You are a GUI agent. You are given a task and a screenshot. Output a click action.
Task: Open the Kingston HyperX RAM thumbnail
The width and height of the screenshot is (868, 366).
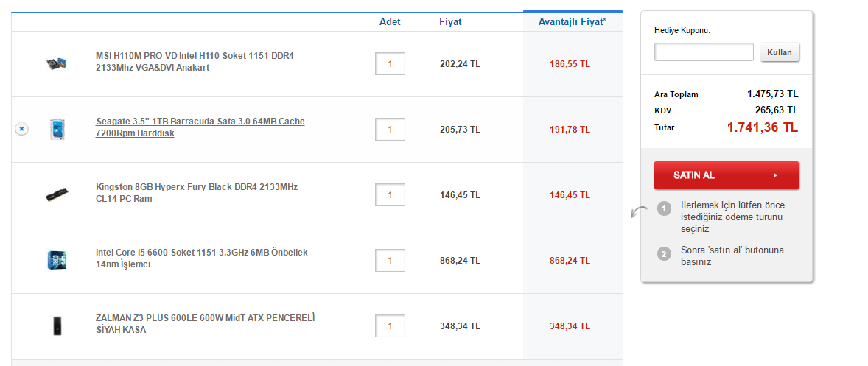(57, 195)
